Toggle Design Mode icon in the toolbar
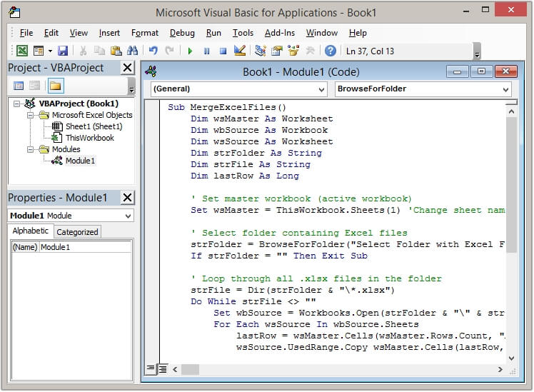The width and height of the screenshot is (534, 392). pyautogui.click(x=240, y=51)
